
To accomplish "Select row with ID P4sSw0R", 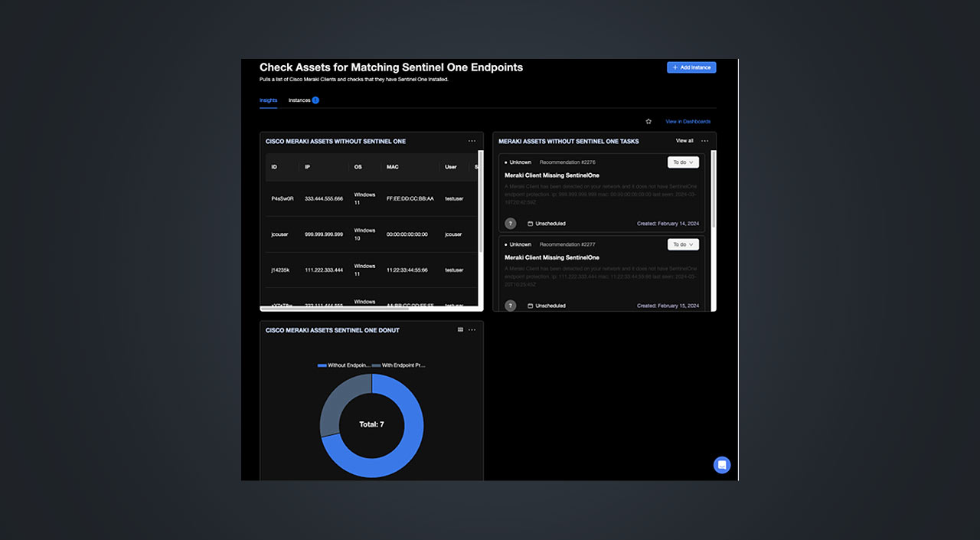I will click(x=371, y=198).
